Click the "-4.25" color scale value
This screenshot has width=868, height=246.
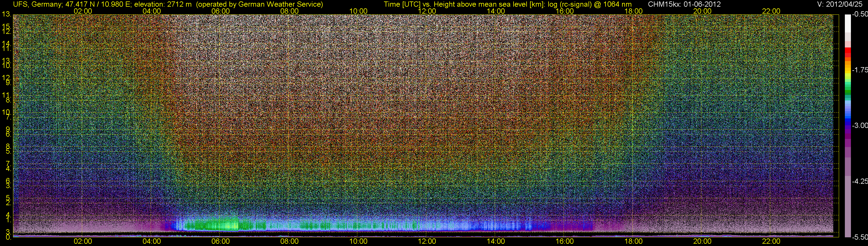click(860, 181)
